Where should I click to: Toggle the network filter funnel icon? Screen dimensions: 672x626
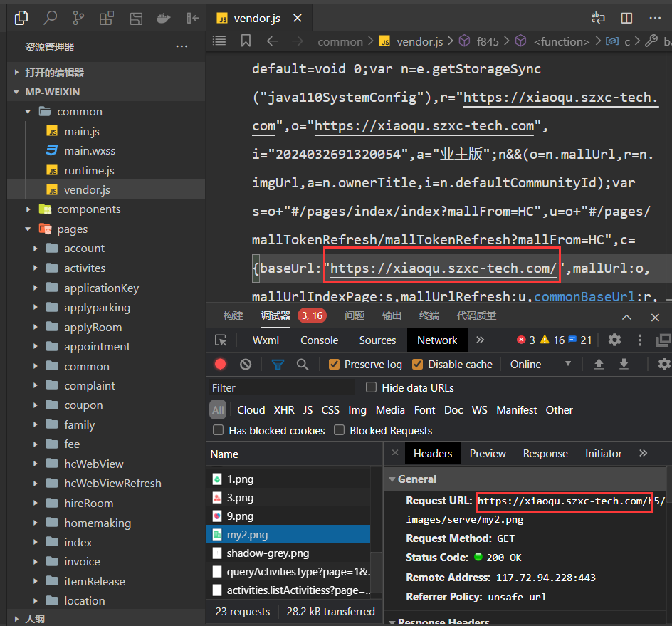pos(278,365)
